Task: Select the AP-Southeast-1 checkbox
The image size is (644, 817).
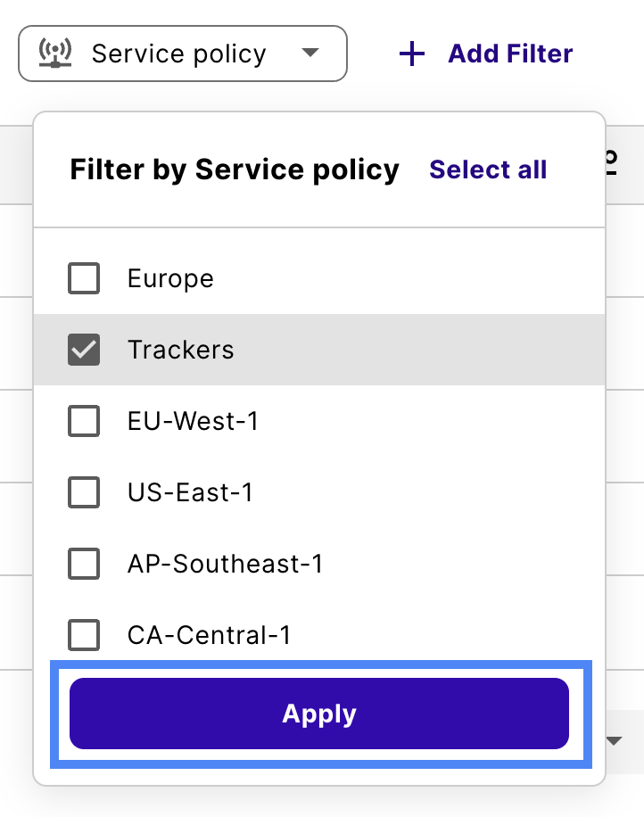Action: tap(84, 564)
